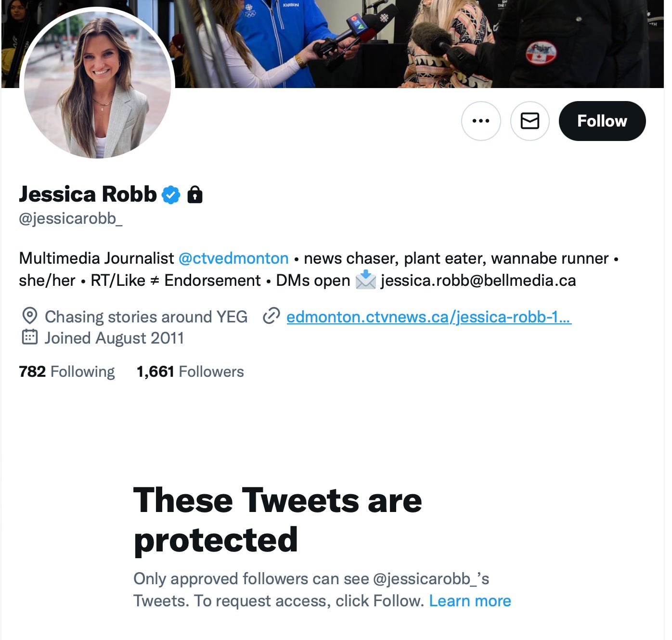Click Learn more about protected Tweets

470,601
